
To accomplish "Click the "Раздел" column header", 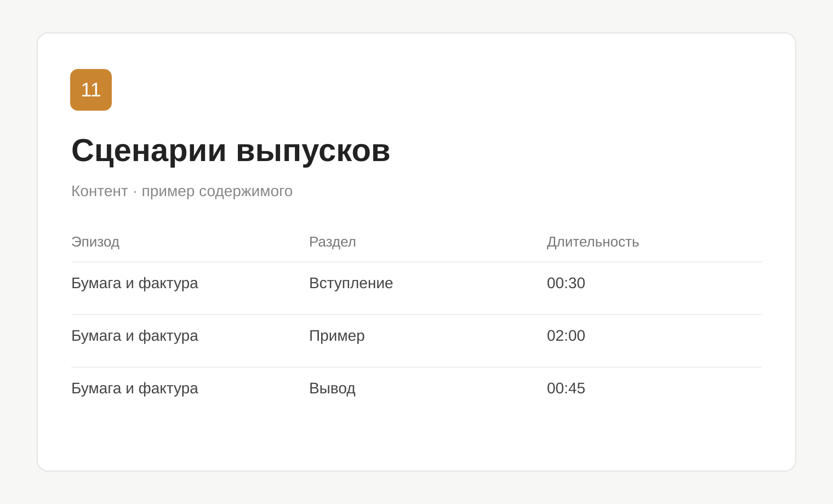I will coord(333,242).
